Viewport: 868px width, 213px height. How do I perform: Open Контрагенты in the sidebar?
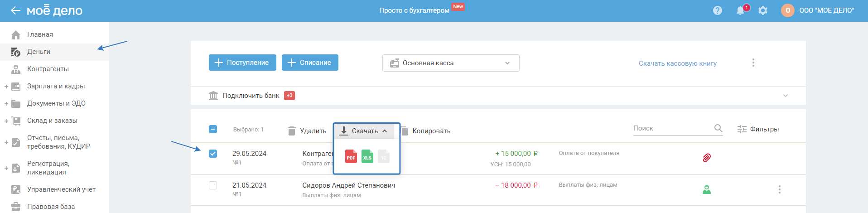tap(48, 69)
